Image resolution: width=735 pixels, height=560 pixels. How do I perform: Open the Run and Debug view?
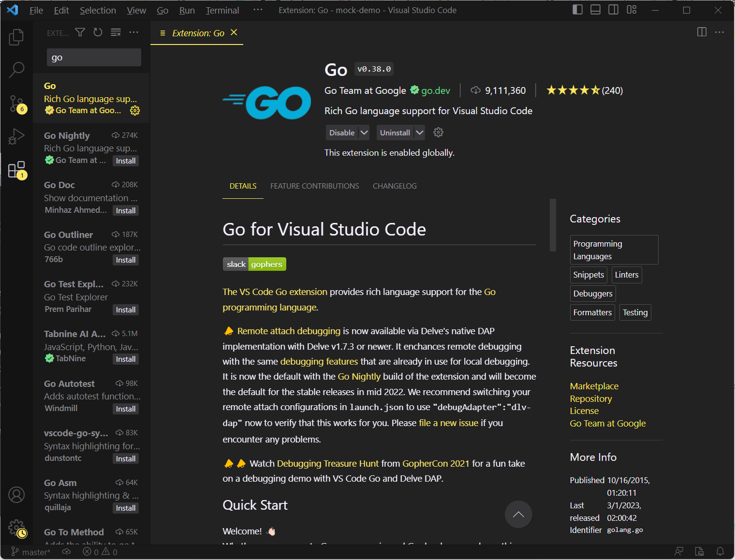pyautogui.click(x=16, y=137)
